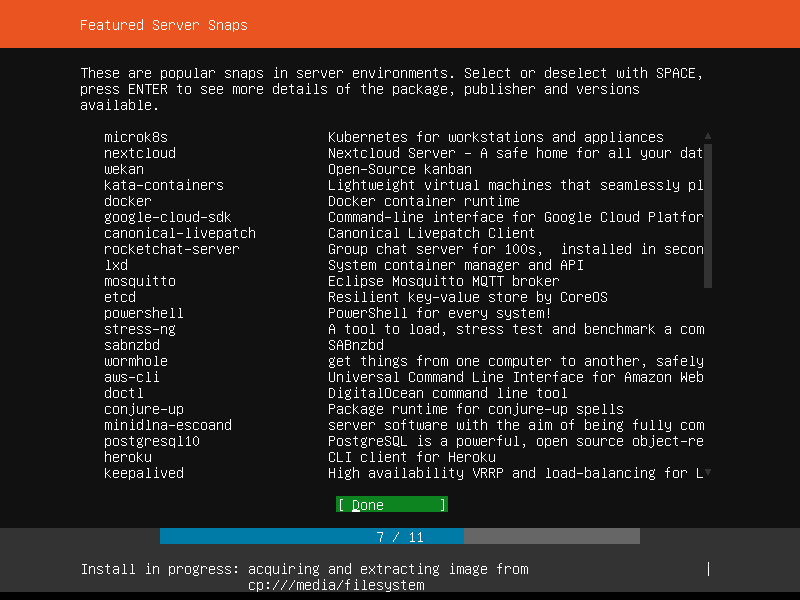Image resolution: width=800 pixels, height=600 pixels.
Task: Select the kata-containers snap row
Action: coord(391,185)
